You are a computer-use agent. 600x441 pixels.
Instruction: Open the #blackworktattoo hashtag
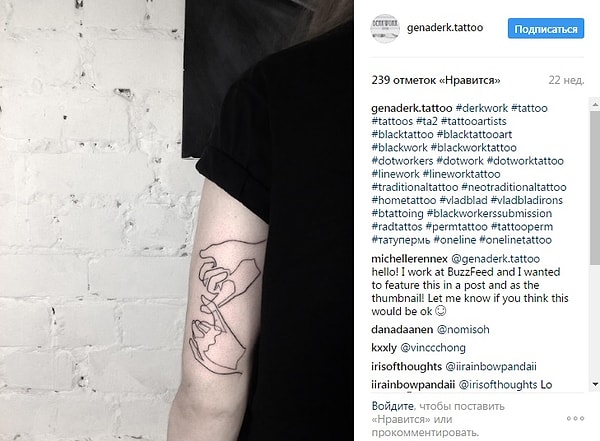tap(473, 147)
